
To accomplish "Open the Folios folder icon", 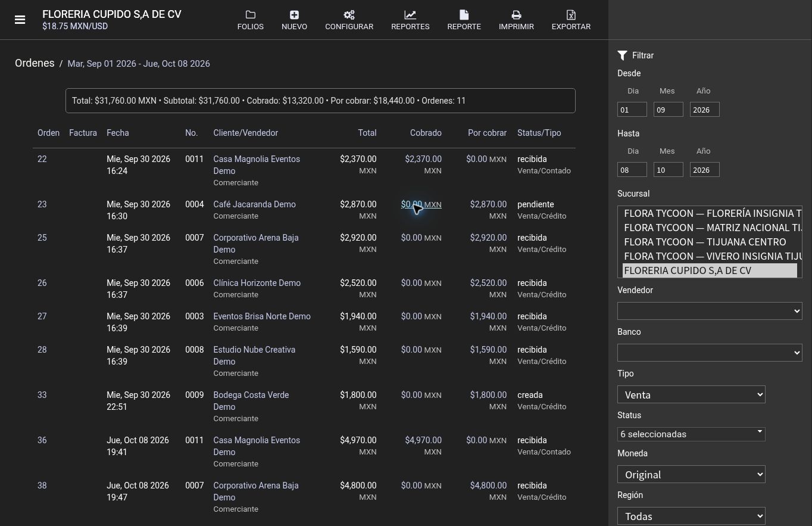I will 250,15.
